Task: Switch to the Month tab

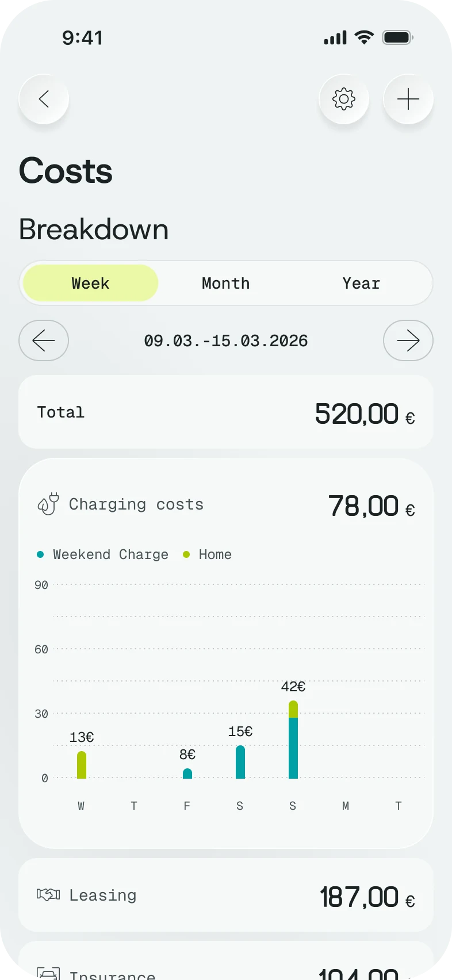Action: [226, 283]
